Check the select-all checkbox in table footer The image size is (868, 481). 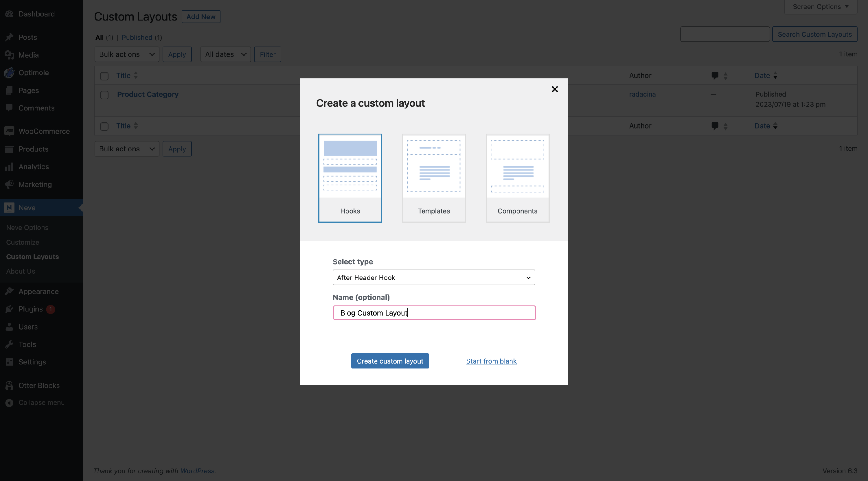(104, 126)
